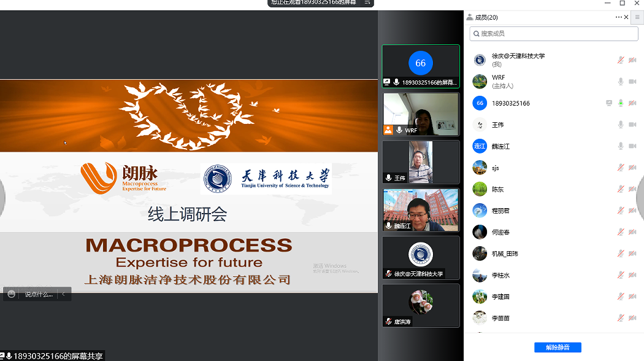Select 魏连江's video thumbnail

tap(421, 210)
